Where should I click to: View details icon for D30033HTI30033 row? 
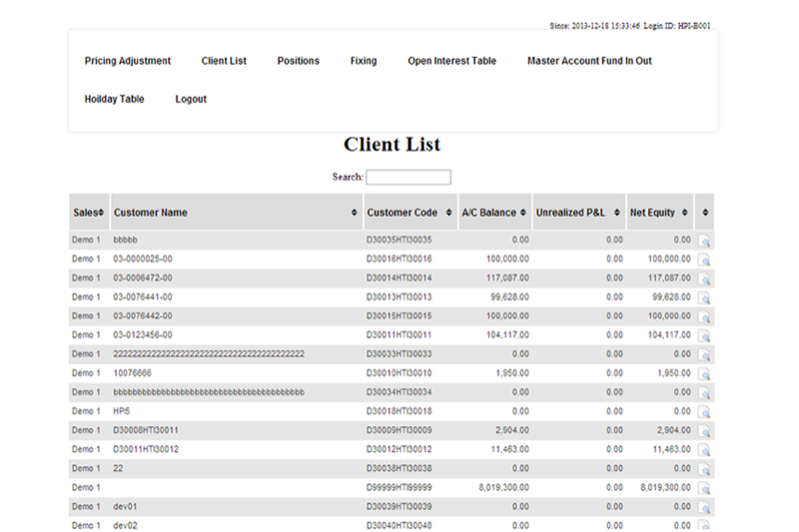pos(704,355)
